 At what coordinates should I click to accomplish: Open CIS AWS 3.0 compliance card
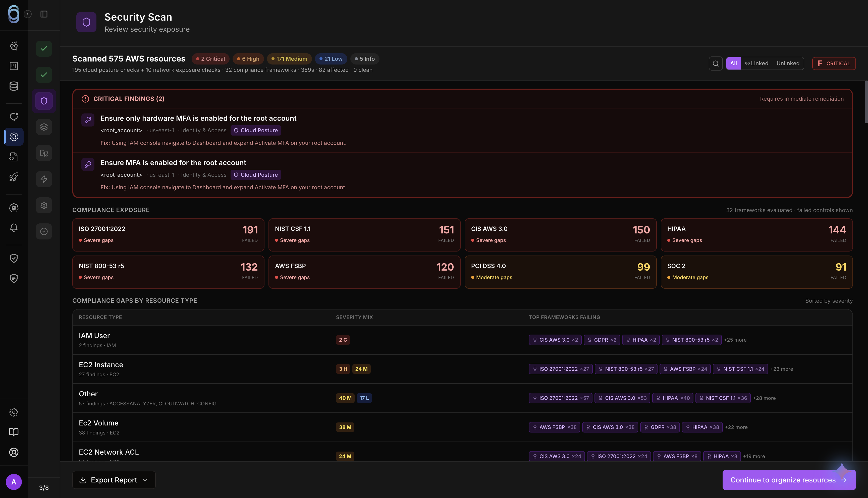[560, 235]
